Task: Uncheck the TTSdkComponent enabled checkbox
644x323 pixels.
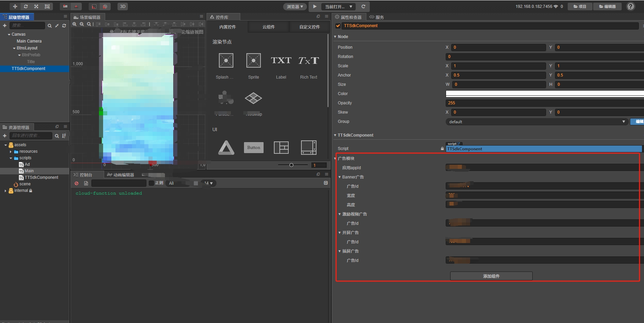Action: pos(338,26)
